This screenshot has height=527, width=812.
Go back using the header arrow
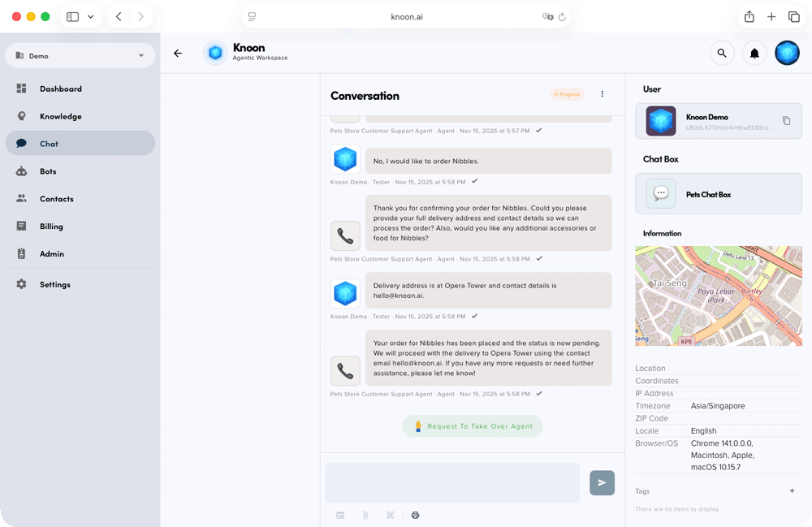pyautogui.click(x=178, y=54)
